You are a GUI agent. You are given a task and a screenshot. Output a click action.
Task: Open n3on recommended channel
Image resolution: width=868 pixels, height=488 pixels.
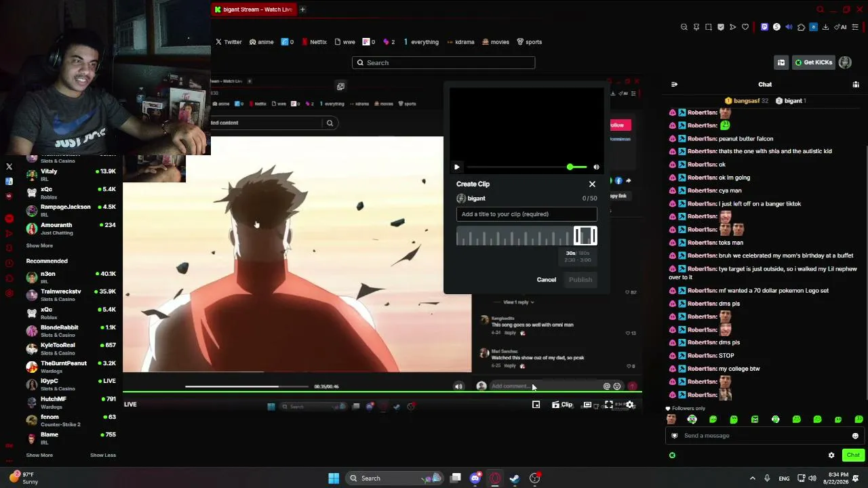pos(71,277)
